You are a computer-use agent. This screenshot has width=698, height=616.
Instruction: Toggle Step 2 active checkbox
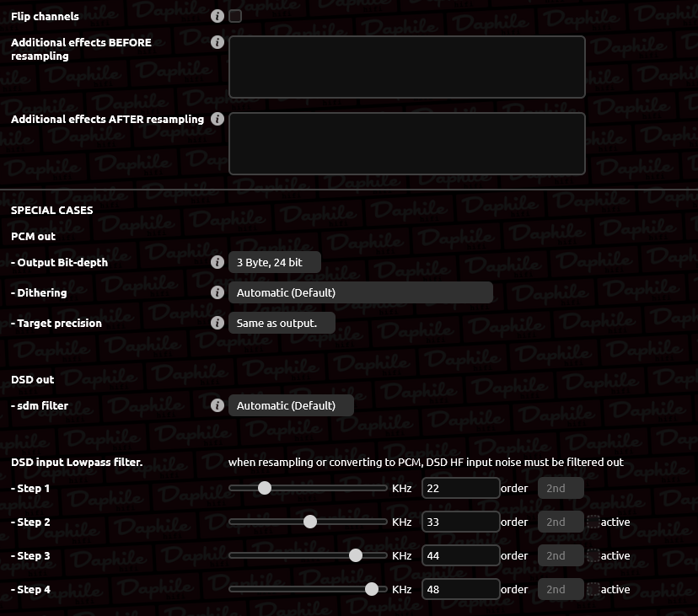(x=593, y=522)
